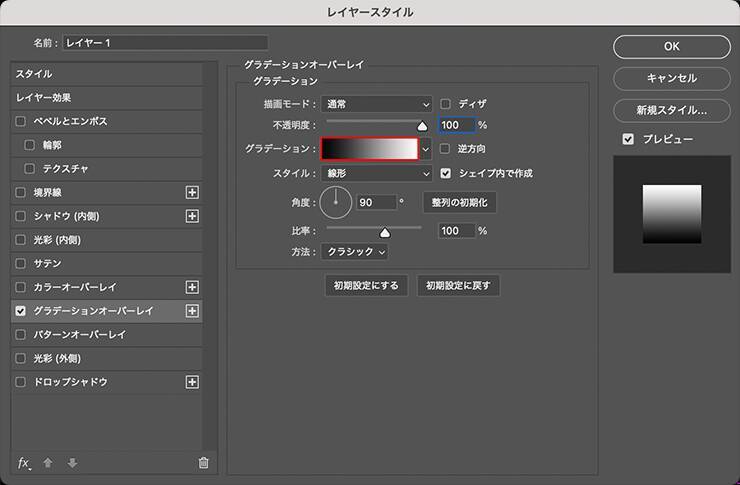Click the black-to-white gradient swatch
740x485 pixels.
pos(369,149)
